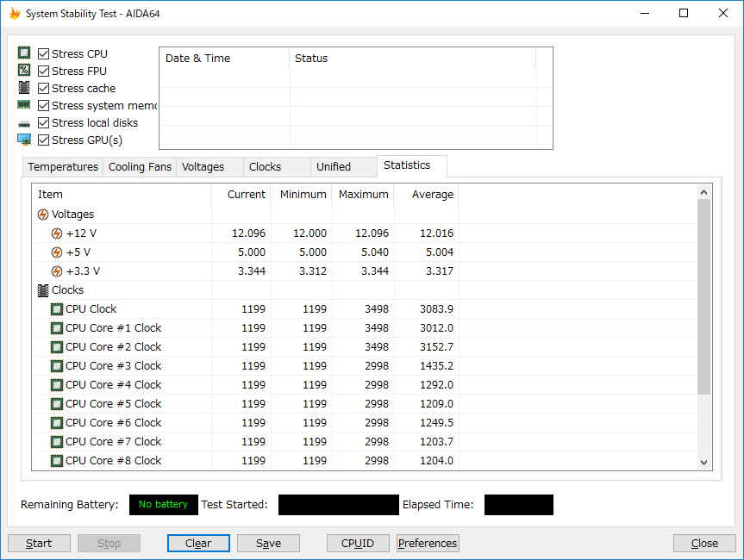Viewport: 744px width, 560px height.
Task: Click the No battery indicator
Action: [164, 505]
